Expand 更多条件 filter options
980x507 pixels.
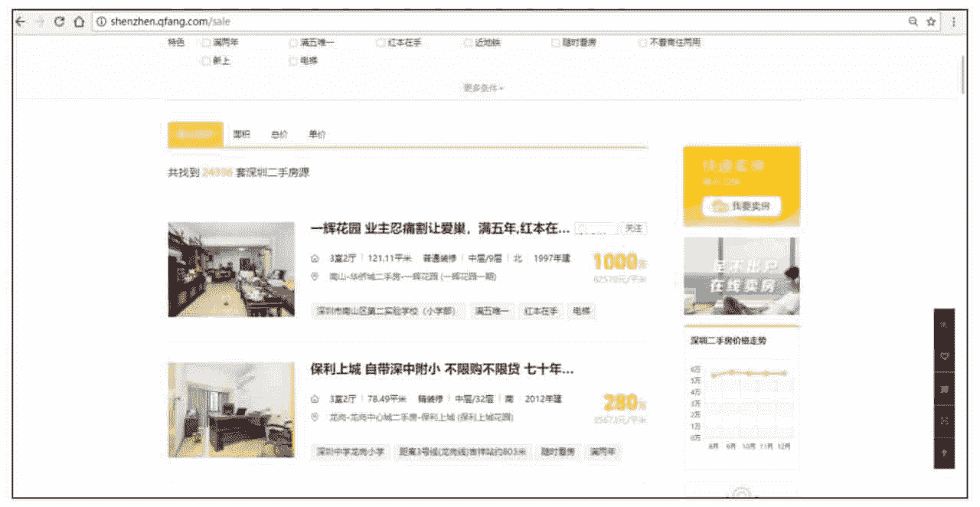pyautogui.click(x=483, y=88)
